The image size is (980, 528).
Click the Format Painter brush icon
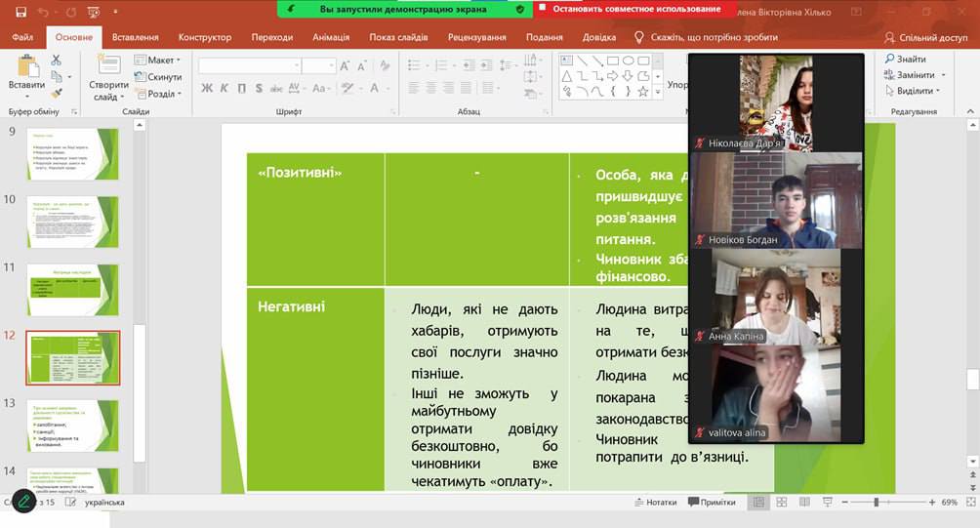pos(57,94)
